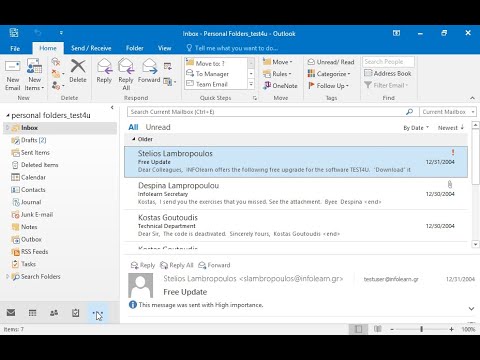480x360 pixels.
Task: Click the zoom in plus button
Action: (451, 329)
